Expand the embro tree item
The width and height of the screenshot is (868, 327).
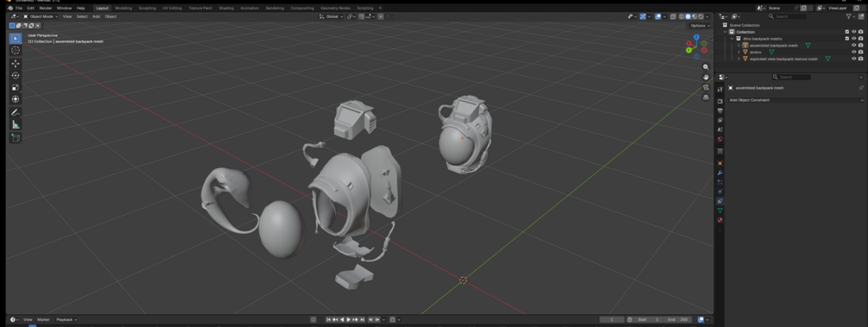738,52
